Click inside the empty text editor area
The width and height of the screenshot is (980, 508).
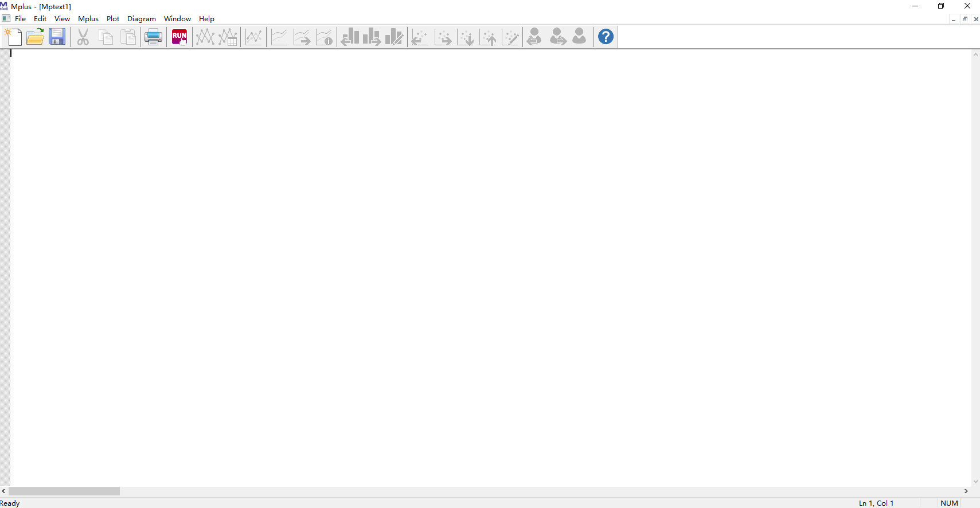coord(487,258)
